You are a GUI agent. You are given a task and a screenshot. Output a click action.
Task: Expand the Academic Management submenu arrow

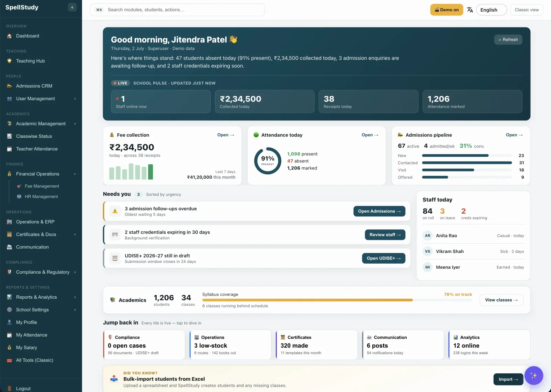coord(75,124)
